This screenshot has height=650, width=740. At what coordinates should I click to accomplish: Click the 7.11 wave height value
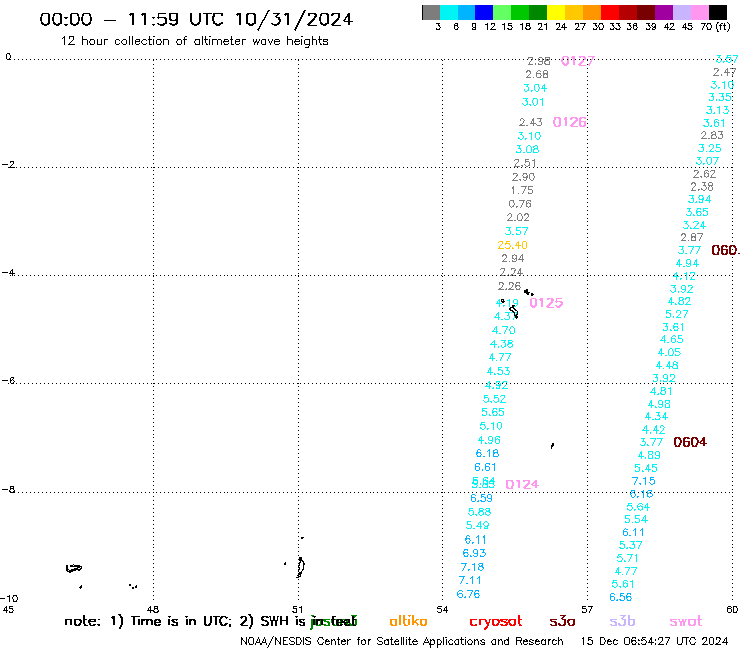pyautogui.click(x=470, y=580)
